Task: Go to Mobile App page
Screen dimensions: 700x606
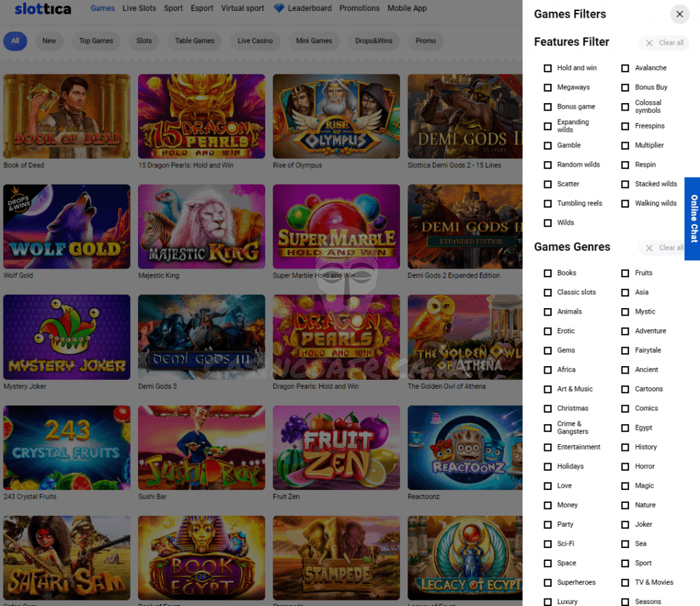Action: pos(407,8)
